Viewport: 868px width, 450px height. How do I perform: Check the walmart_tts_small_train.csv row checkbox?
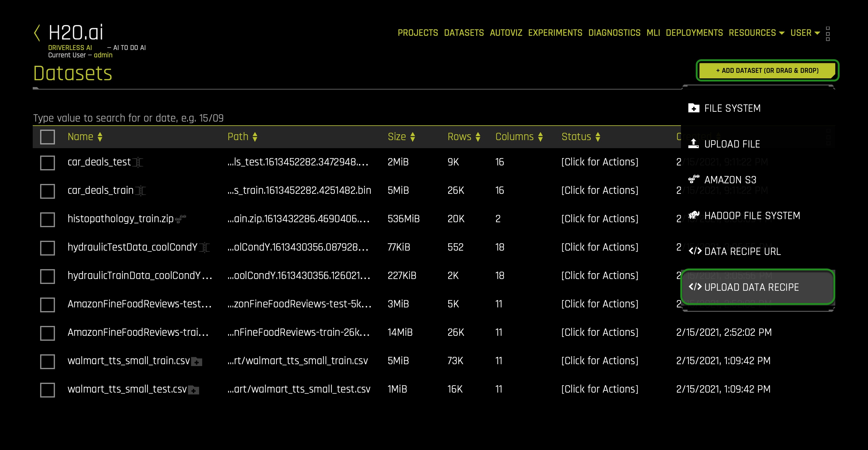[48, 361]
